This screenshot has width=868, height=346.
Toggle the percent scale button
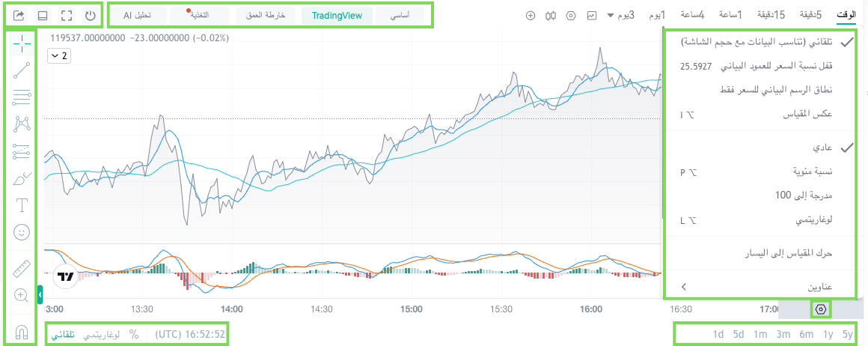point(133,334)
